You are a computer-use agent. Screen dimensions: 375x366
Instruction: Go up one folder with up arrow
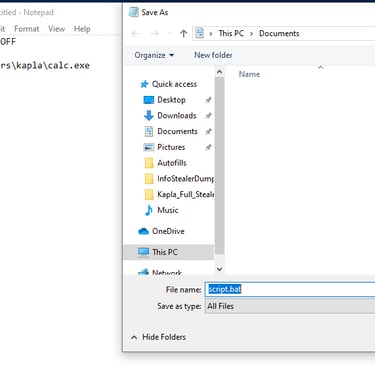(x=183, y=33)
